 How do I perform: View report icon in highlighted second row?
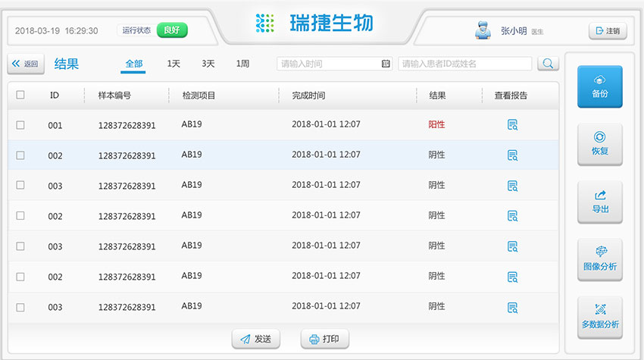(512, 155)
